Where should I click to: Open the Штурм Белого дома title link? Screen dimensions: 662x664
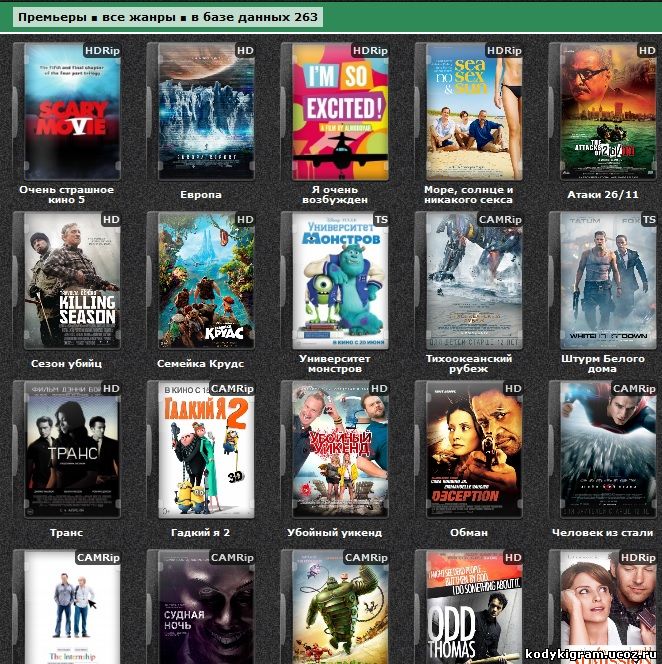[603, 363]
